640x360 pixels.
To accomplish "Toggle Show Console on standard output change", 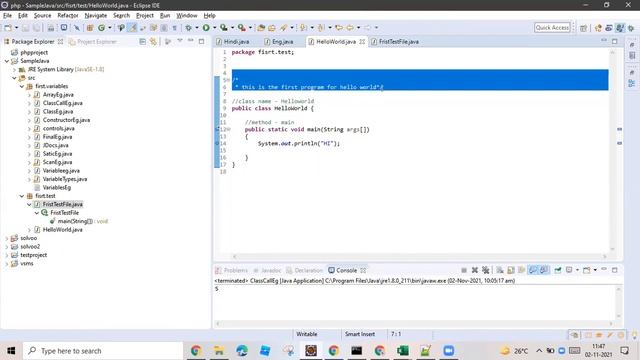I will (x=533, y=270).
